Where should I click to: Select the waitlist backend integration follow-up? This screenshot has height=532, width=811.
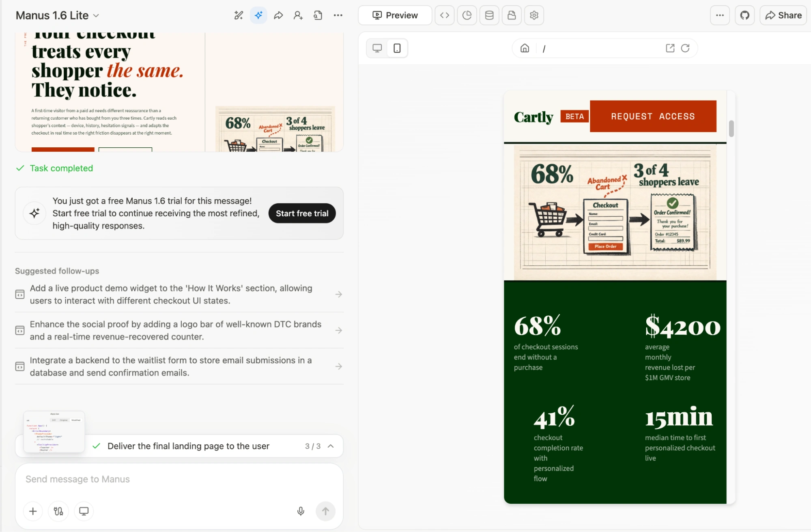[x=179, y=366]
